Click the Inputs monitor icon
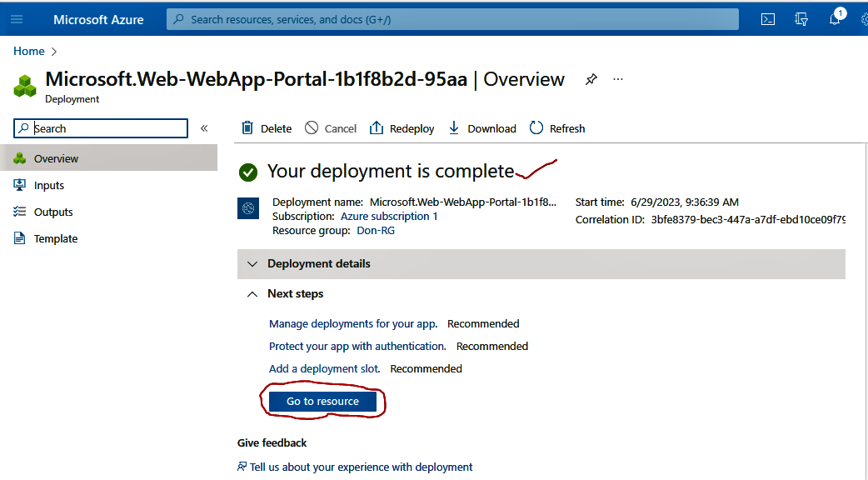868x480 pixels. (x=19, y=185)
